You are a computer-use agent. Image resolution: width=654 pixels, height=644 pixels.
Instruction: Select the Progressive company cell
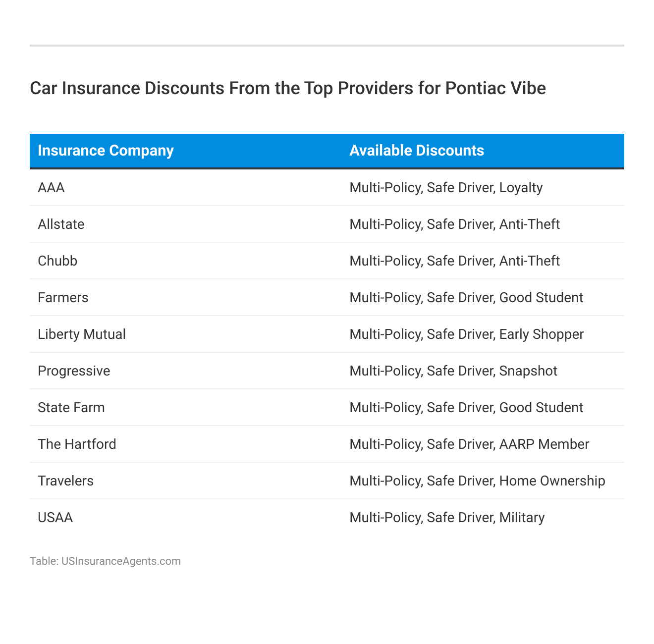74,371
